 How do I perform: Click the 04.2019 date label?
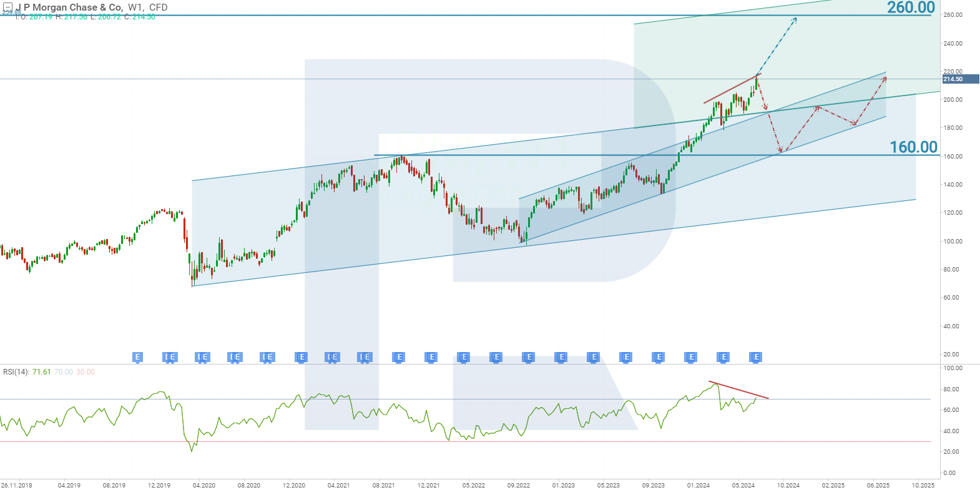(x=69, y=486)
